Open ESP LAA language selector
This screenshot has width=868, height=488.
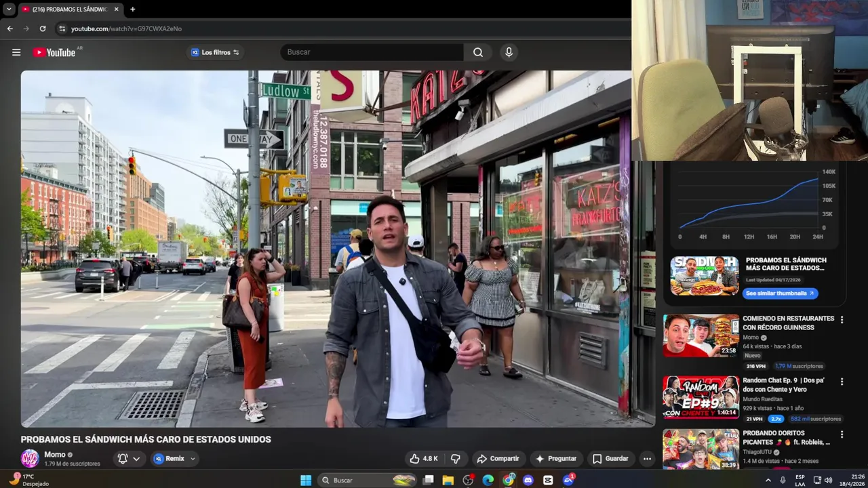[800, 480]
